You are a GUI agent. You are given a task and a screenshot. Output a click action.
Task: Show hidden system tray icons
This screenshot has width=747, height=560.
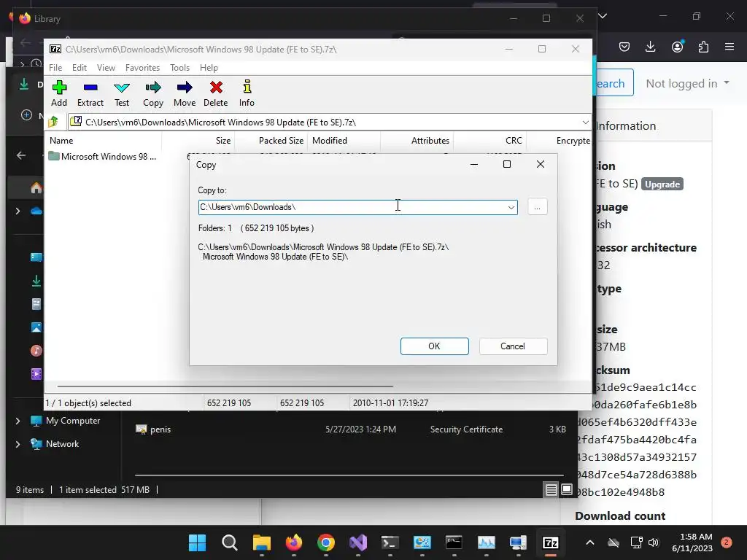589,542
